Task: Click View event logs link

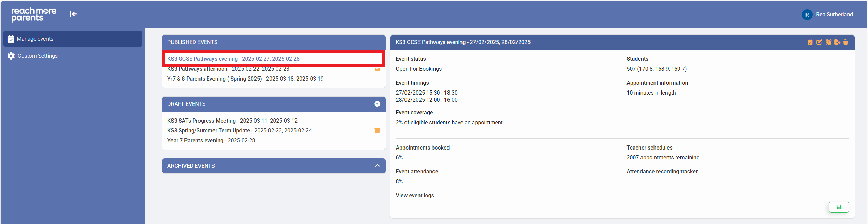Action: 415,195
